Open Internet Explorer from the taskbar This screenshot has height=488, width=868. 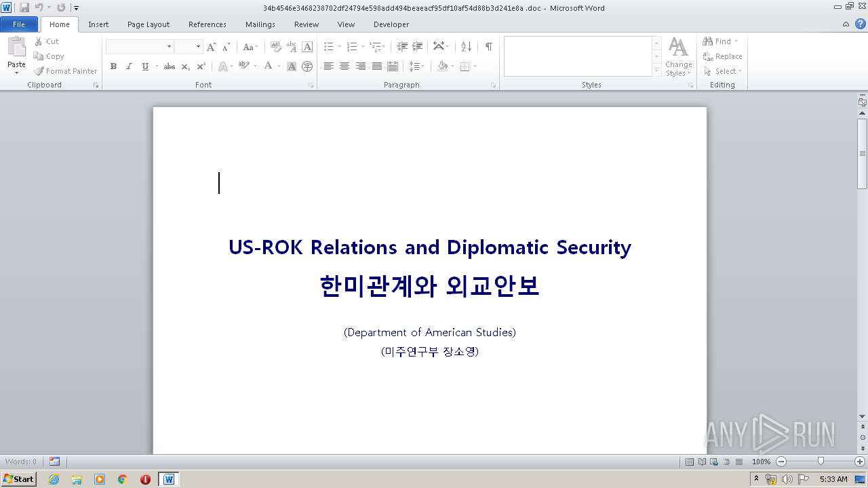54,479
